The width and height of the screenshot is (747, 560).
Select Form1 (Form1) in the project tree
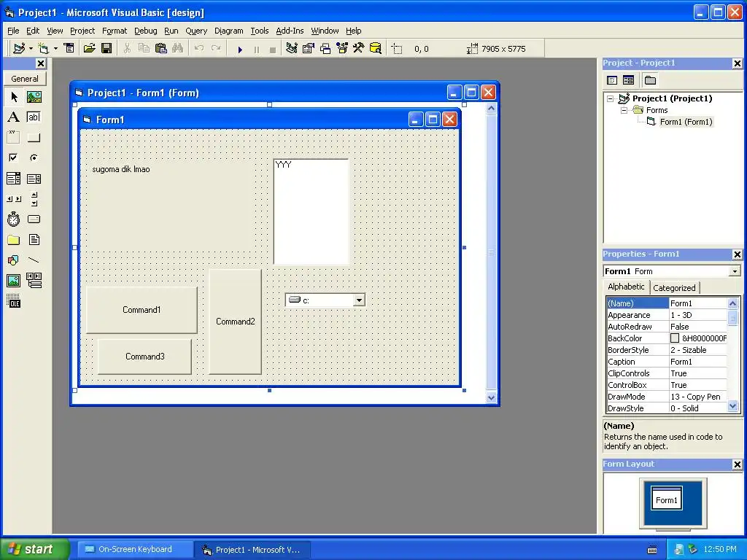click(x=686, y=122)
